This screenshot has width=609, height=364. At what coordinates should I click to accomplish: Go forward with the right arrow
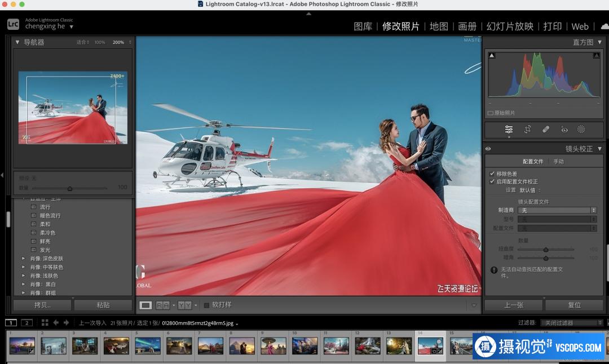point(66,322)
